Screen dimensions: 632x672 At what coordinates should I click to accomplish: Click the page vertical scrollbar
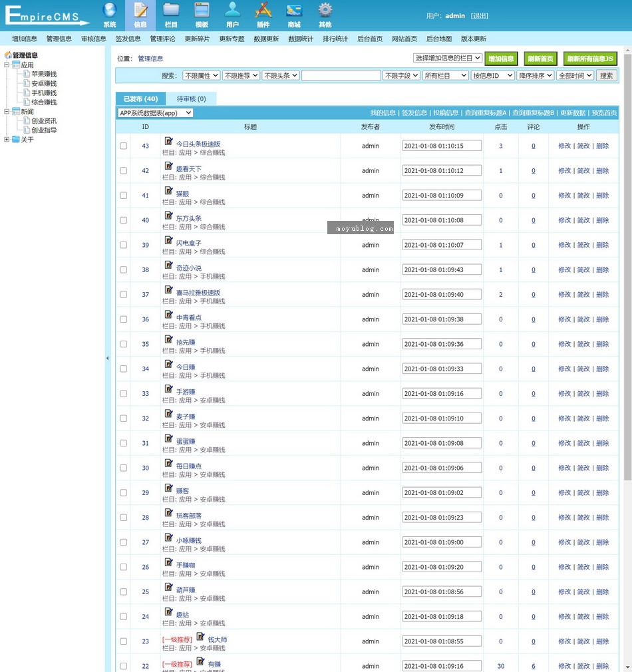(x=628, y=265)
